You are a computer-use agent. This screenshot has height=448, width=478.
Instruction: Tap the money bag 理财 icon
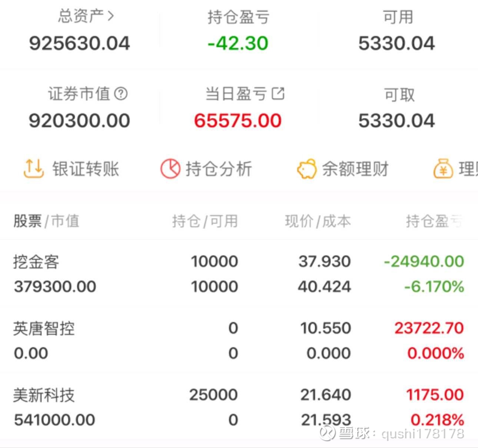coord(443,169)
